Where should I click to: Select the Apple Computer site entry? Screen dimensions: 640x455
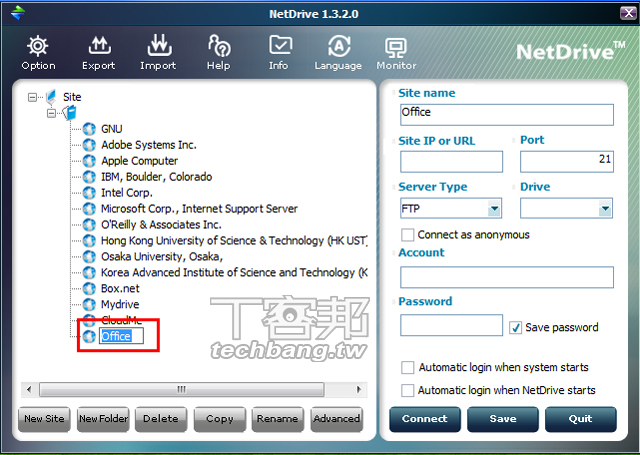pos(139,161)
